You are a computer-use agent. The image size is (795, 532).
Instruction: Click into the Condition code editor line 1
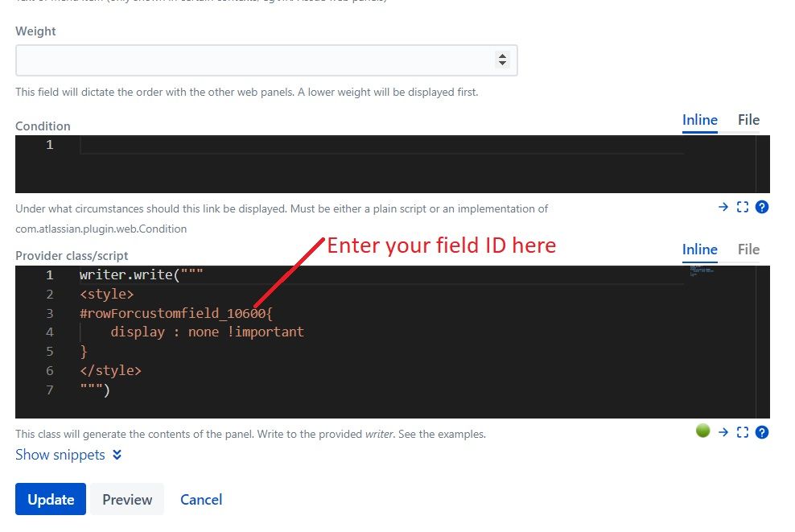pos(381,145)
